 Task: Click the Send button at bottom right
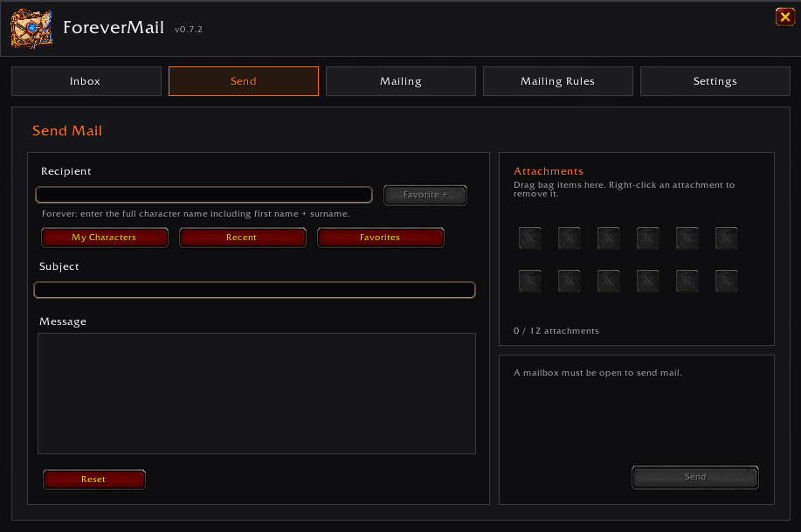coord(695,477)
